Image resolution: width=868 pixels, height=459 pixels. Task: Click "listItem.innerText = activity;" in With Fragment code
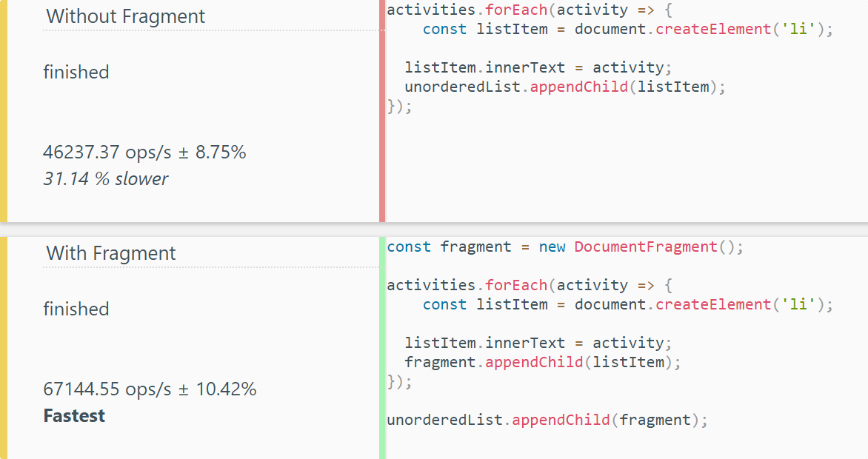coord(538,344)
